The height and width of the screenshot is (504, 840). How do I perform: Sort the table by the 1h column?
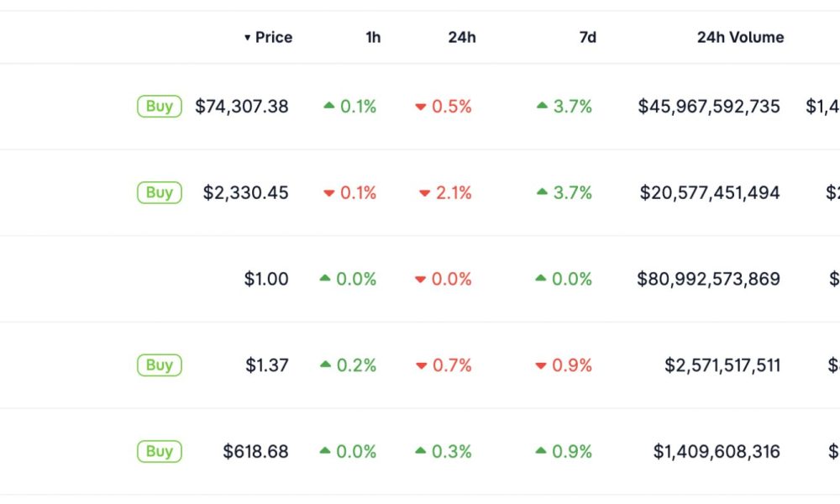372,37
